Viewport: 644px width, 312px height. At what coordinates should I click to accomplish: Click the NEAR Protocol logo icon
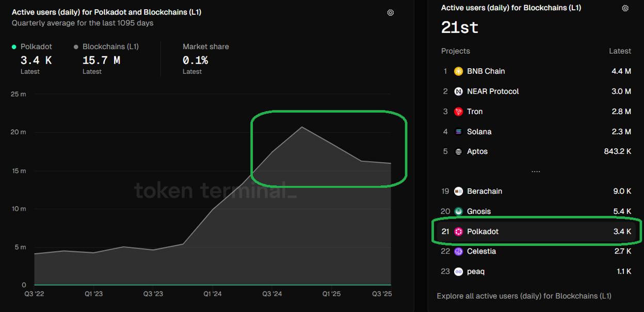[x=458, y=91]
